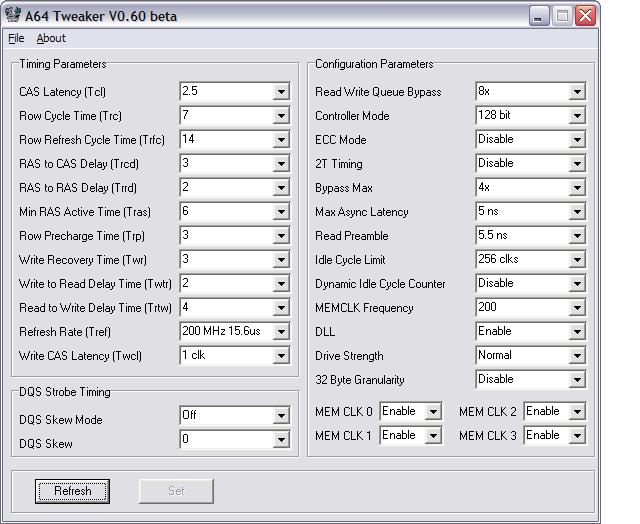Click the A64 Tweaker title bar icon

[x=13, y=15]
